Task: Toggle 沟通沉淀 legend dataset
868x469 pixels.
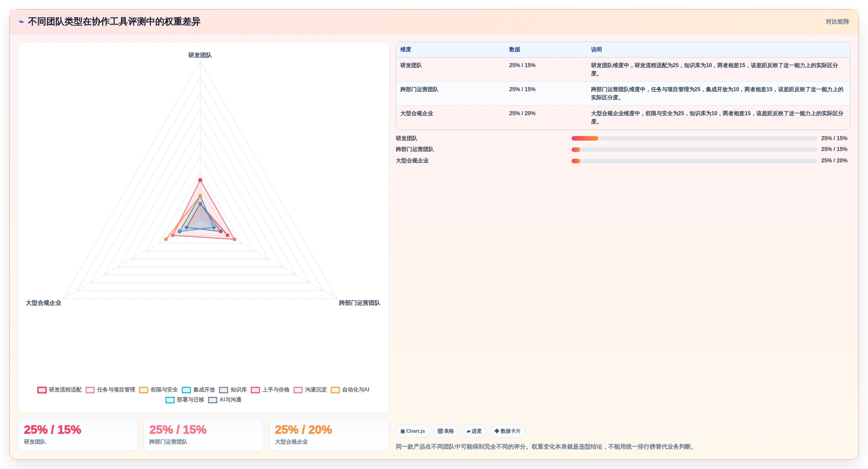Action: pyautogui.click(x=310, y=390)
